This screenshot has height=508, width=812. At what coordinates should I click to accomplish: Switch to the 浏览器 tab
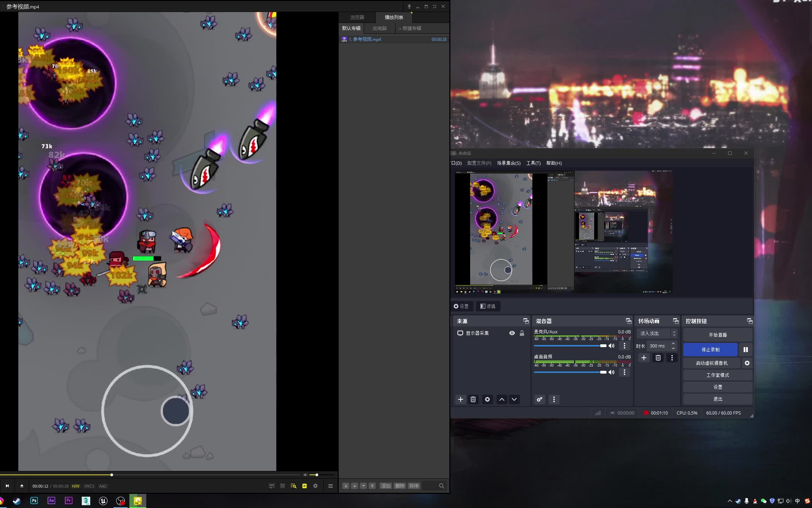(x=357, y=17)
